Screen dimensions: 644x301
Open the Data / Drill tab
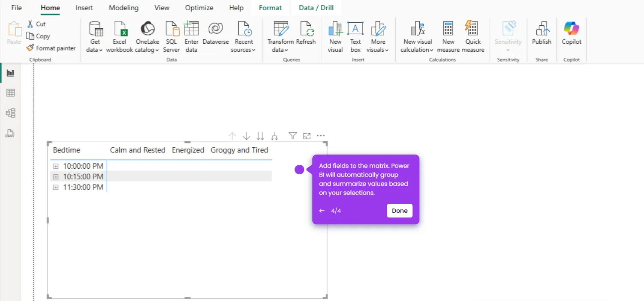click(x=316, y=8)
